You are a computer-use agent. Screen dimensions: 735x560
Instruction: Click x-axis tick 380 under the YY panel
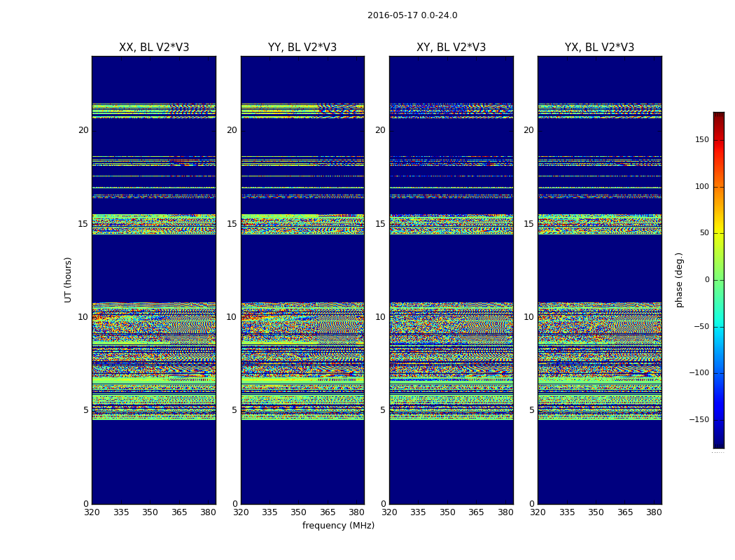tap(357, 512)
